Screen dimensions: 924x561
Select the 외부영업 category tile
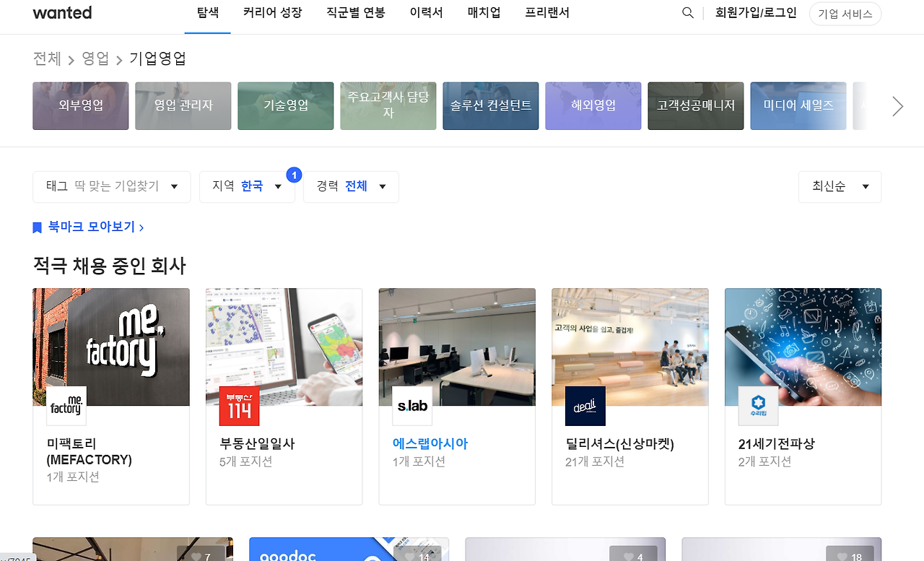click(x=81, y=105)
